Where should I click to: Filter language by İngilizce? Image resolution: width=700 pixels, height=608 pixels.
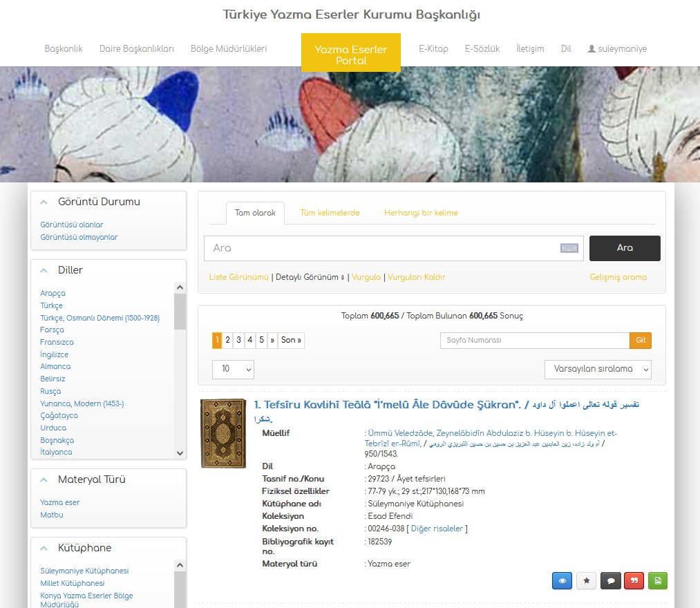[x=54, y=354]
